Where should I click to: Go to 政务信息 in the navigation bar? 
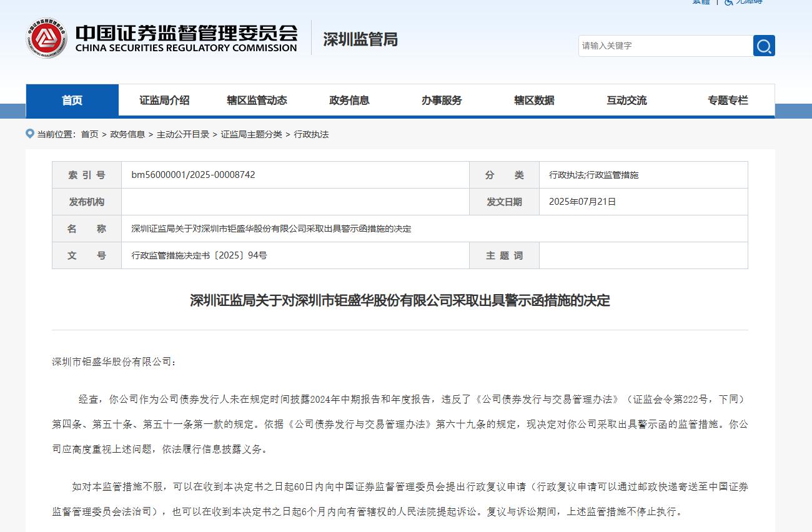click(349, 100)
